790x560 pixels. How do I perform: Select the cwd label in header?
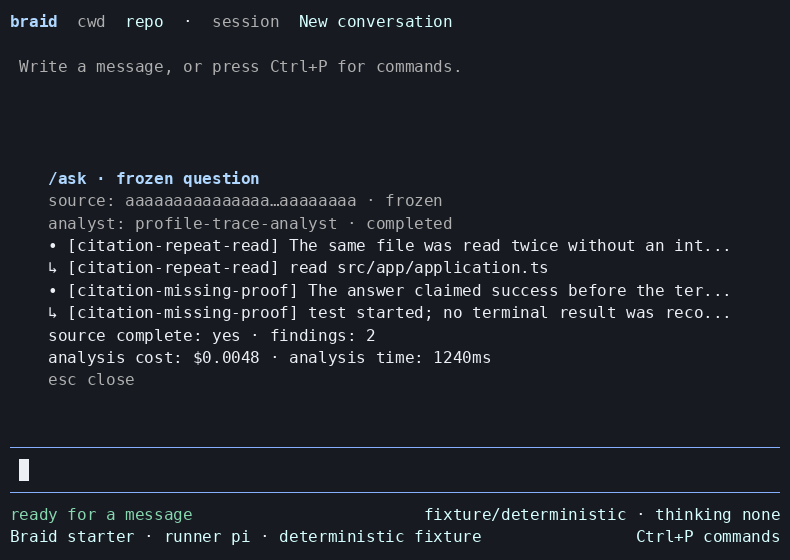tap(91, 22)
